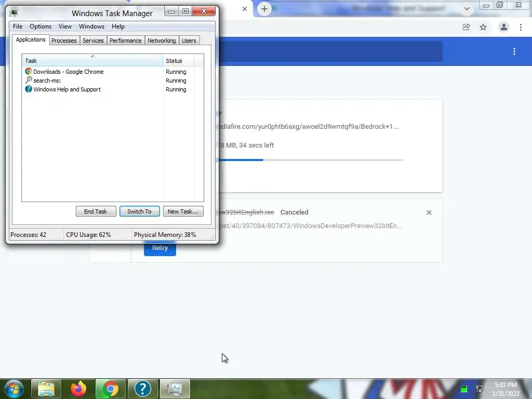Click the Switch To button
Viewport: 532px width, 399px height.
[139, 211]
